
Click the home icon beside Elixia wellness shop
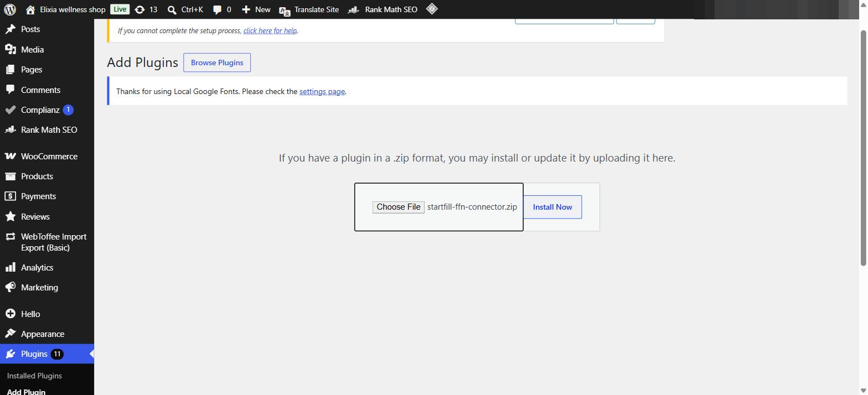(x=30, y=9)
